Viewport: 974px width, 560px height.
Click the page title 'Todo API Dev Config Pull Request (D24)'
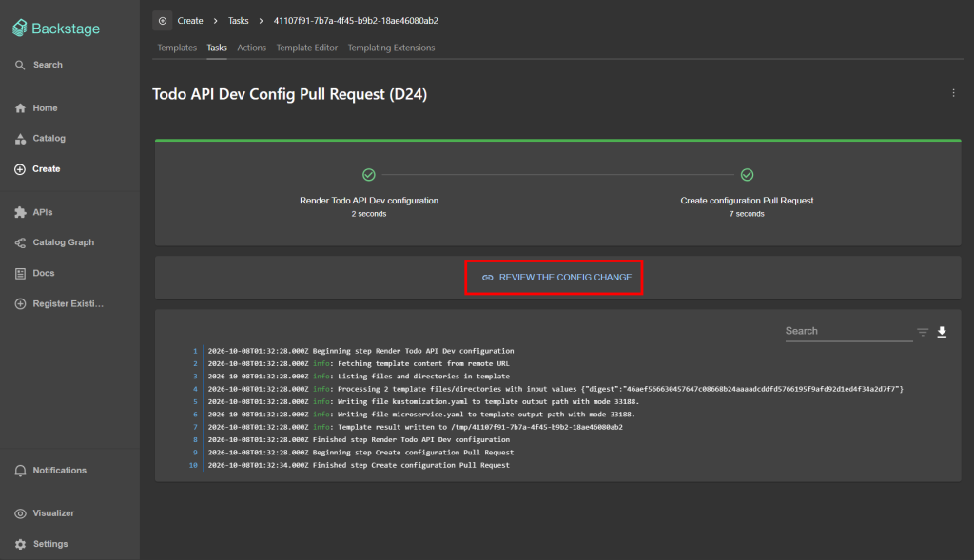289,94
